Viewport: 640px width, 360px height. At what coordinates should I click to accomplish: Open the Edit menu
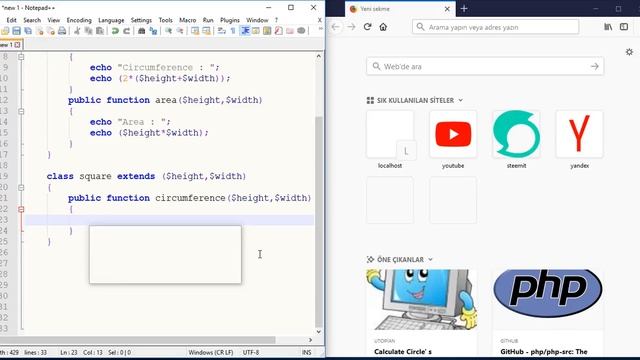tap(11, 20)
